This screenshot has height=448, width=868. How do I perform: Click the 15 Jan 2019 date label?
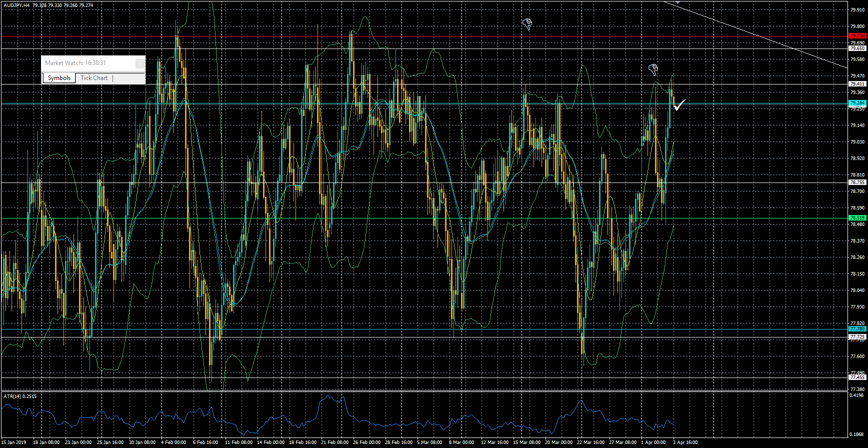[13, 442]
